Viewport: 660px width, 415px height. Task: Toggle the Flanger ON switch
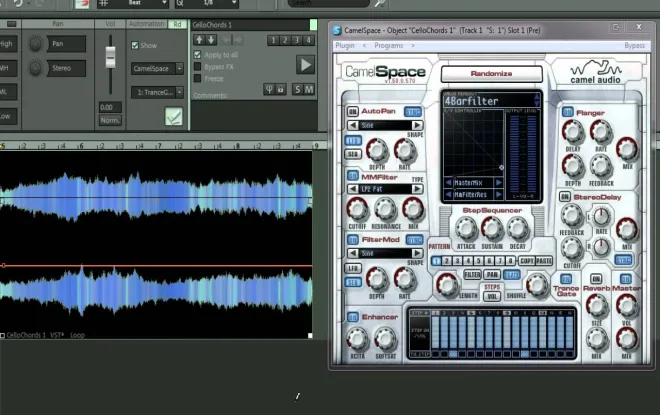tap(567, 112)
